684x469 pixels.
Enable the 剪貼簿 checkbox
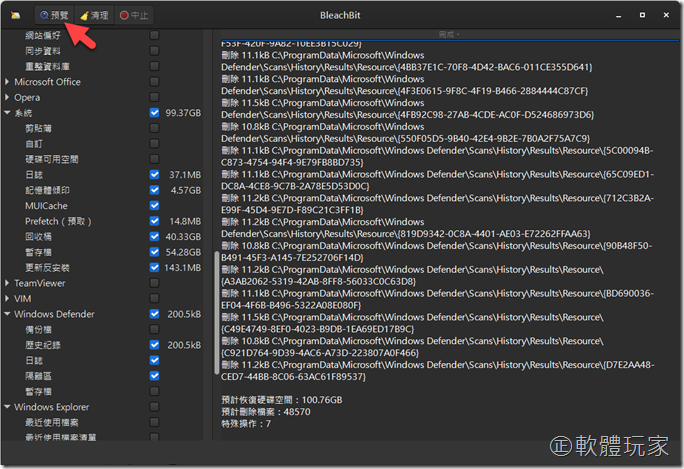tap(154, 129)
